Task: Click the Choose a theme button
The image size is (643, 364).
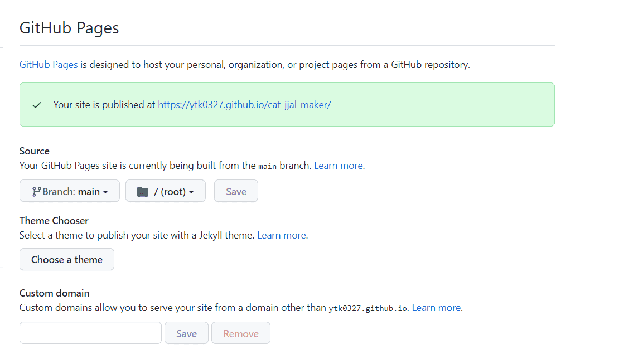Action: click(67, 259)
